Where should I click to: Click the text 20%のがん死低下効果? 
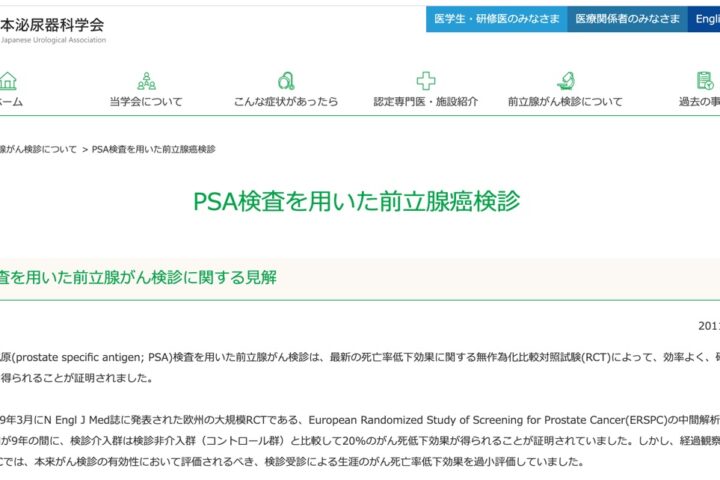(x=392, y=441)
